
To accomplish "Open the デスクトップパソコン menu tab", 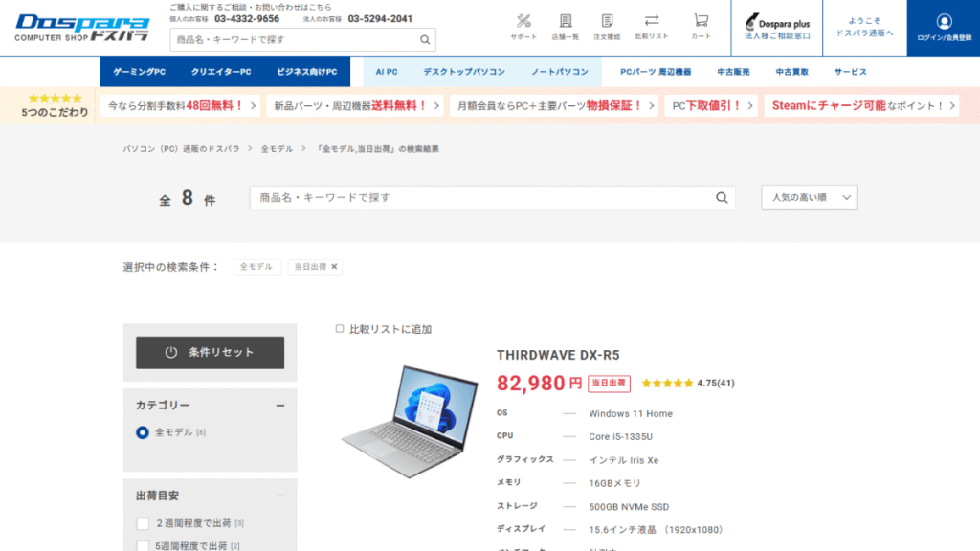I will [x=464, y=72].
